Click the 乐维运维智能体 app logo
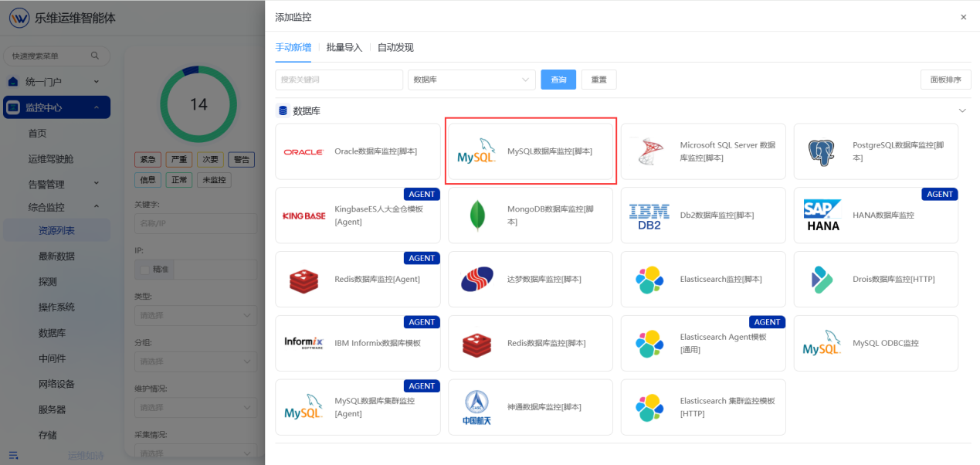 [x=19, y=19]
